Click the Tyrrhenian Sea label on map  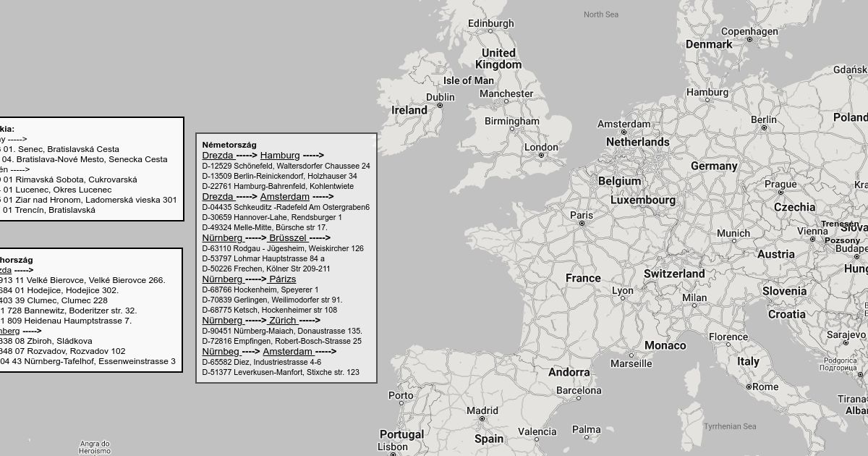click(730, 426)
